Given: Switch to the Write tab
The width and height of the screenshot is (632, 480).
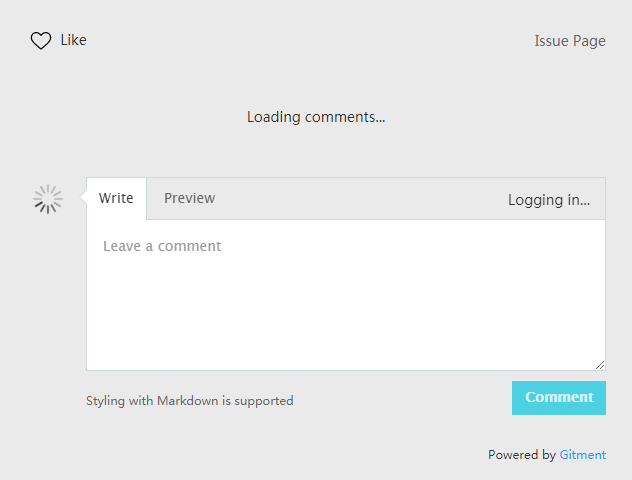Looking at the screenshot, I should click(116, 198).
